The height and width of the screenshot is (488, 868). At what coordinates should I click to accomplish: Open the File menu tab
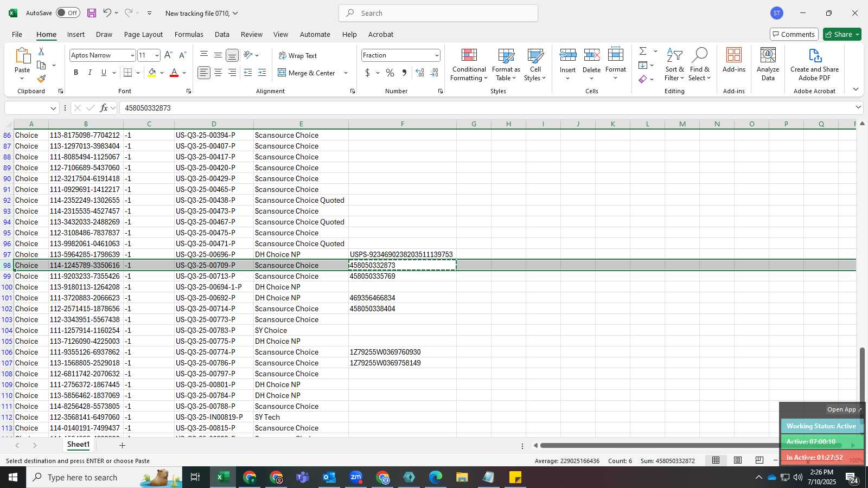coord(17,34)
